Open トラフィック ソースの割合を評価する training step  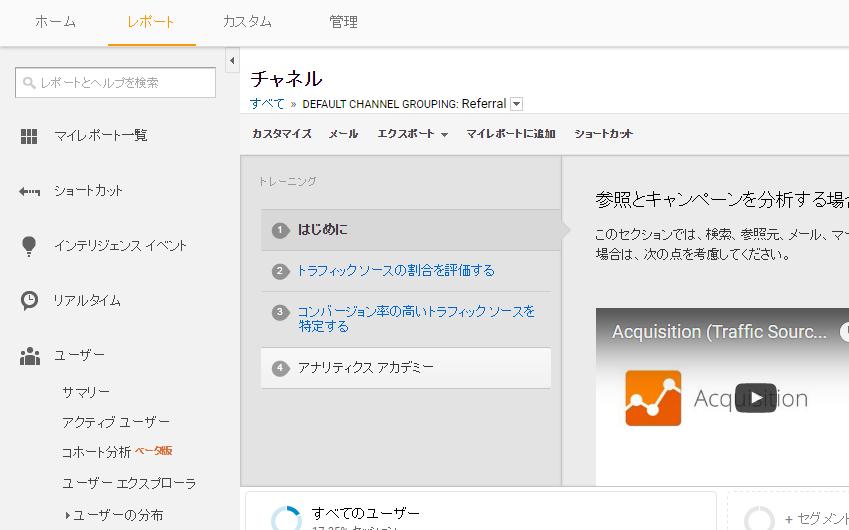pyautogui.click(x=396, y=271)
